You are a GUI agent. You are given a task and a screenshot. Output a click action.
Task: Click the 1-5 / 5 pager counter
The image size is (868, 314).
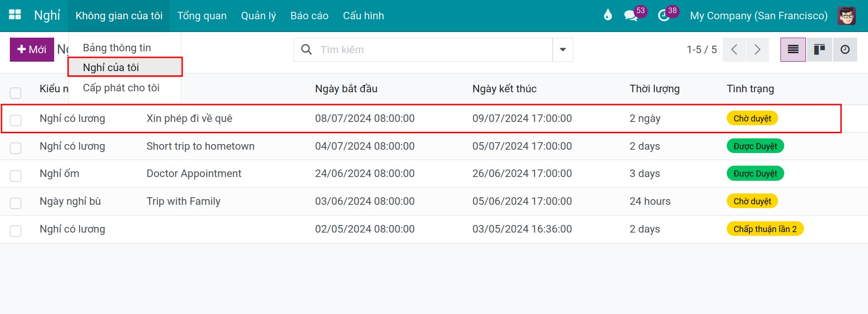click(701, 49)
